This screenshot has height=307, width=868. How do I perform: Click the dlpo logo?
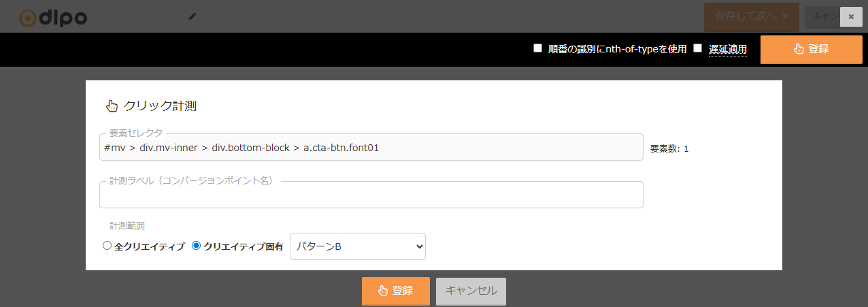53,18
